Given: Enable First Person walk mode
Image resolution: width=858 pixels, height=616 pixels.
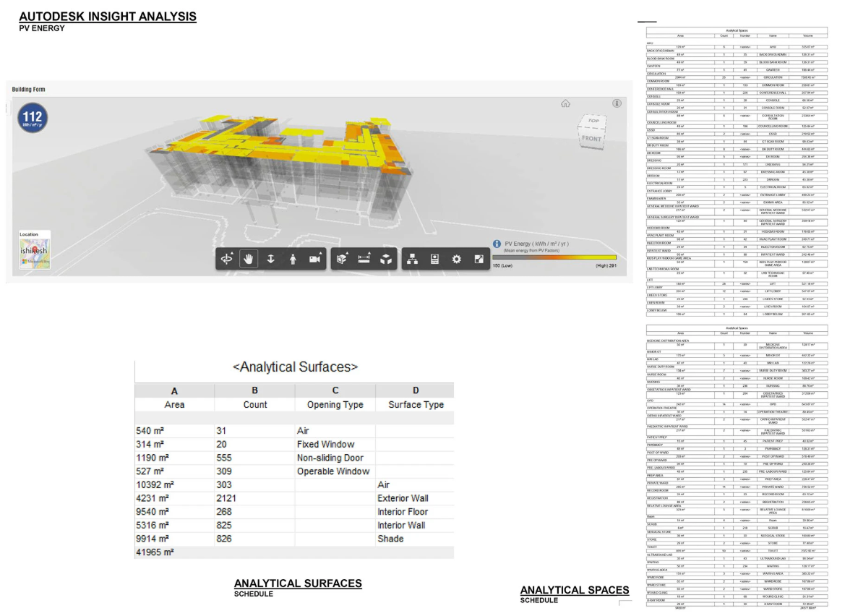Looking at the screenshot, I should [x=293, y=259].
